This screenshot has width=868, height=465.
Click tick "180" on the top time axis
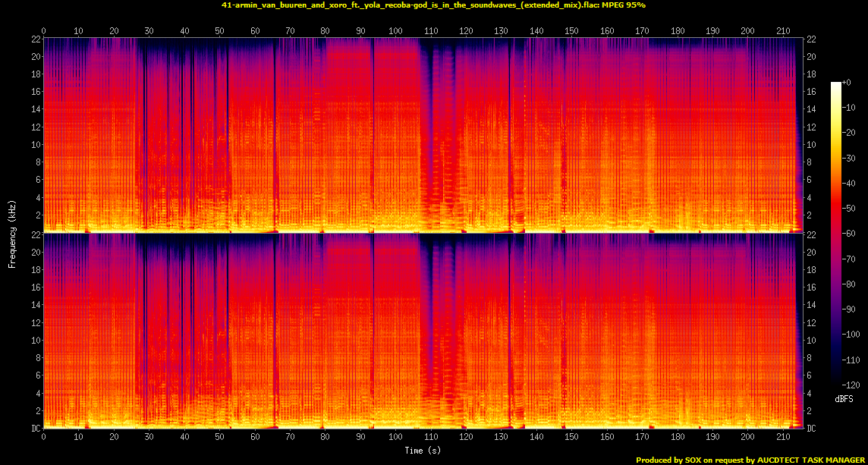677,31
